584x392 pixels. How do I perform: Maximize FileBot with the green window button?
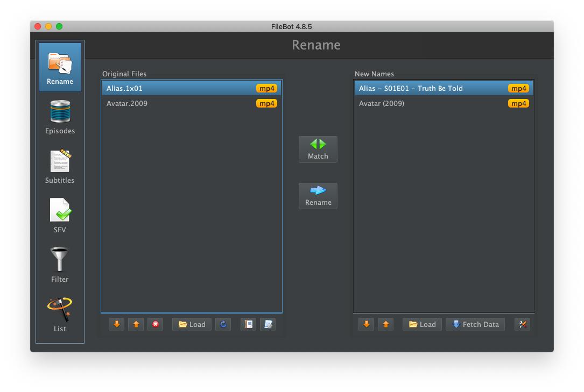[59, 26]
